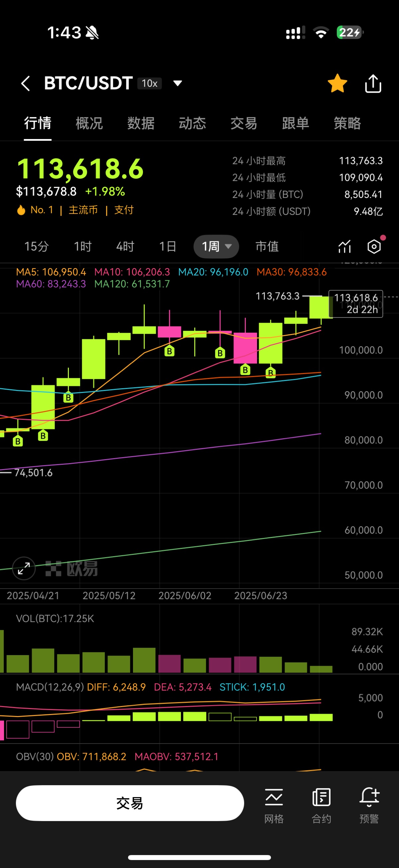Switch to the 策略 tab
Image resolution: width=399 pixels, height=868 pixels.
[347, 123]
